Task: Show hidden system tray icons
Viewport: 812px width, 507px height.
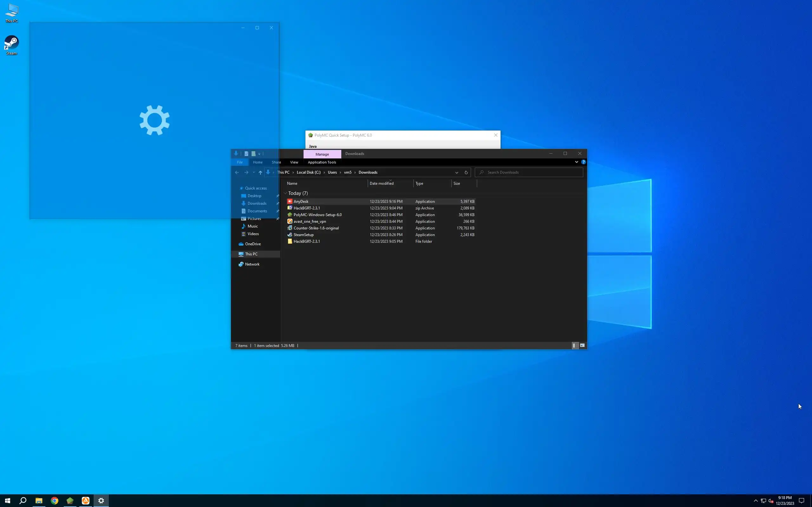Action: tap(756, 501)
